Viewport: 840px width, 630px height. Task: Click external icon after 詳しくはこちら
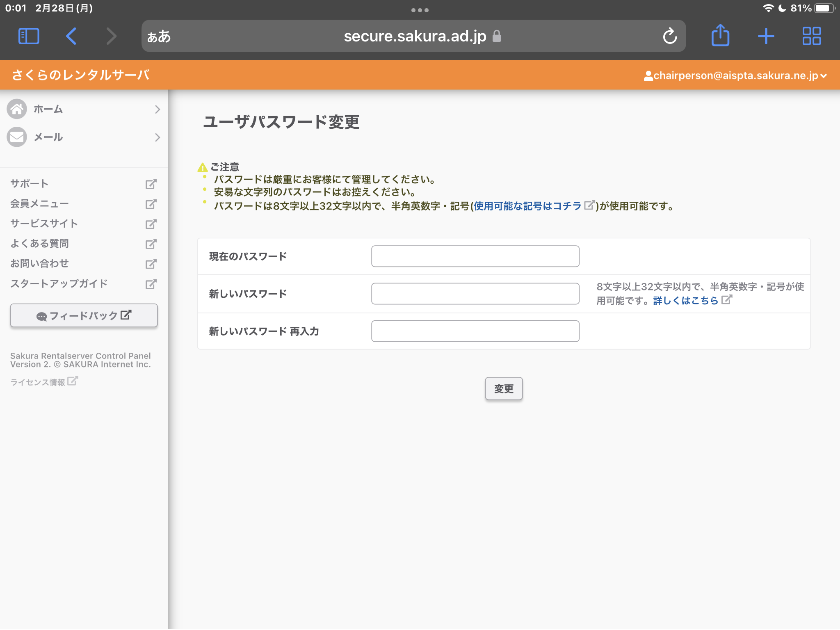pyautogui.click(x=726, y=299)
